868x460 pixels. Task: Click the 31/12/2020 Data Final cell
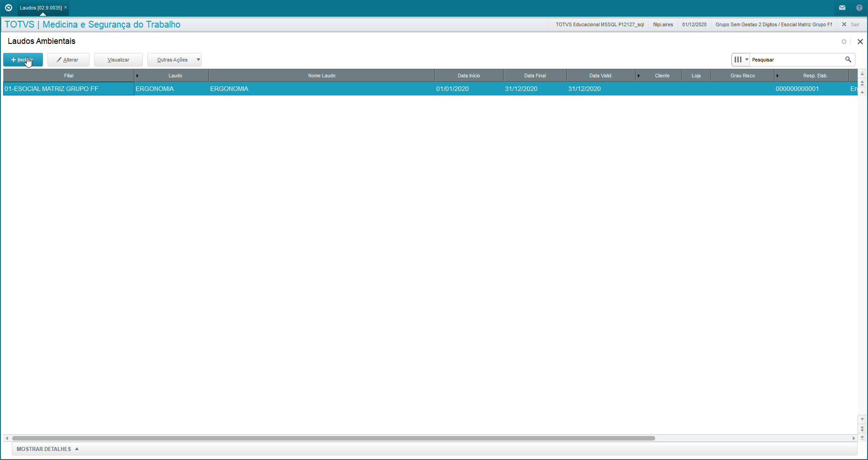click(x=535, y=89)
